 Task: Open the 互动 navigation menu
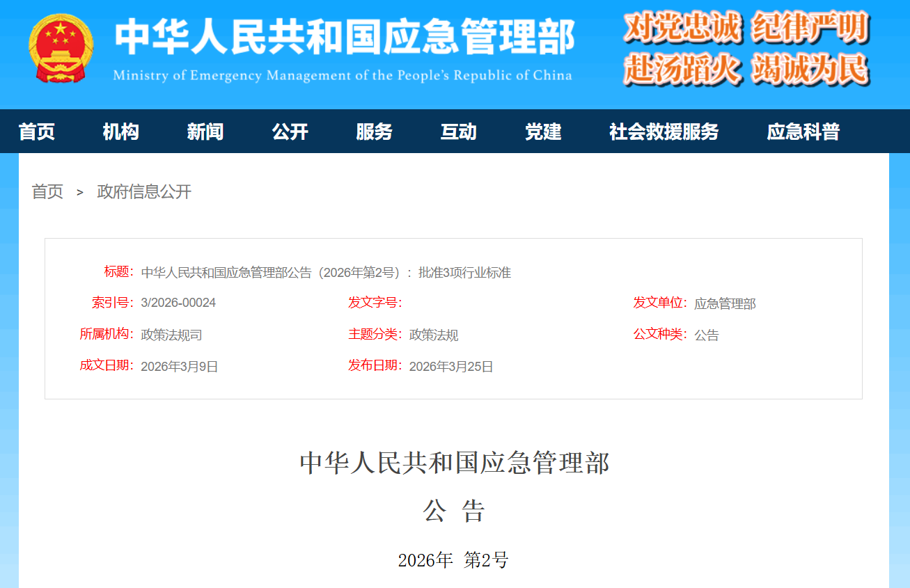(458, 132)
